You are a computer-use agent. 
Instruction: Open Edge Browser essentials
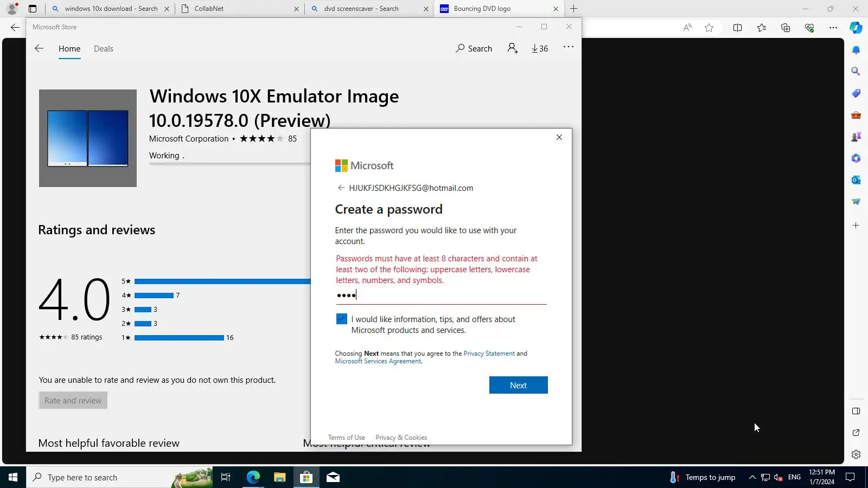(809, 28)
